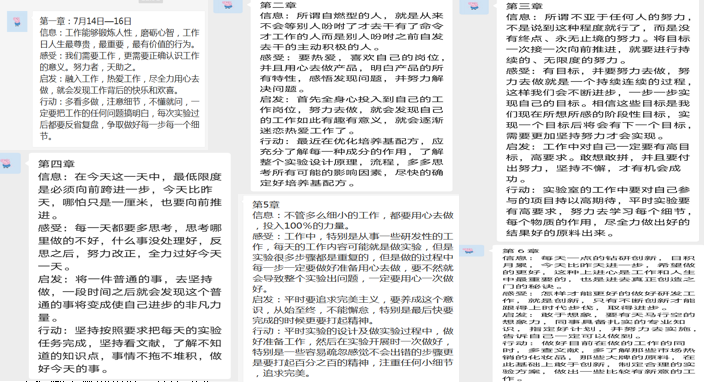The height and width of the screenshot is (382, 704).
Task: Select the 行动 paragraph in 第三章 message
Action: click(x=598, y=211)
